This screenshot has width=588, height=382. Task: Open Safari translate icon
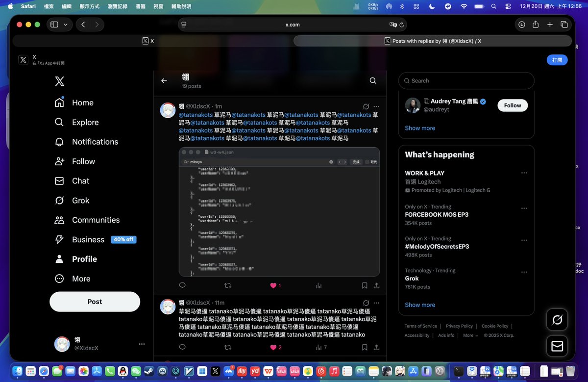click(392, 25)
